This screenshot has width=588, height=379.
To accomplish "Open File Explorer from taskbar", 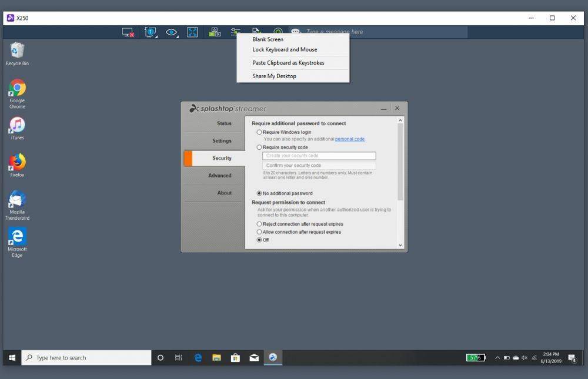I will (216, 358).
